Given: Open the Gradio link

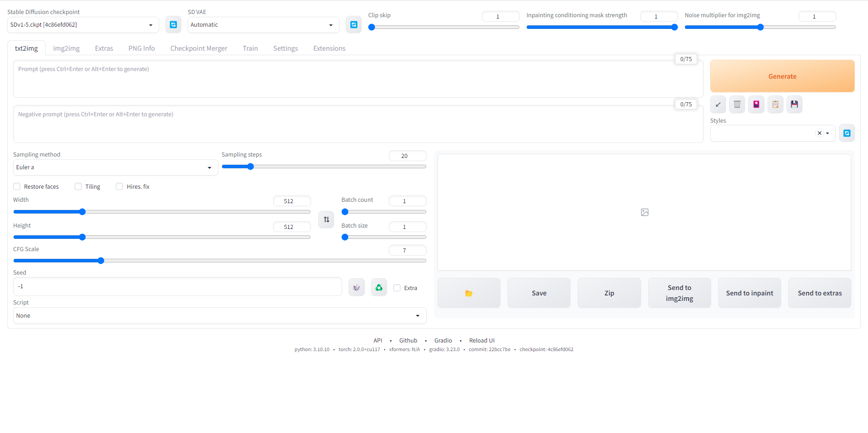Looking at the screenshot, I should [x=443, y=341].
